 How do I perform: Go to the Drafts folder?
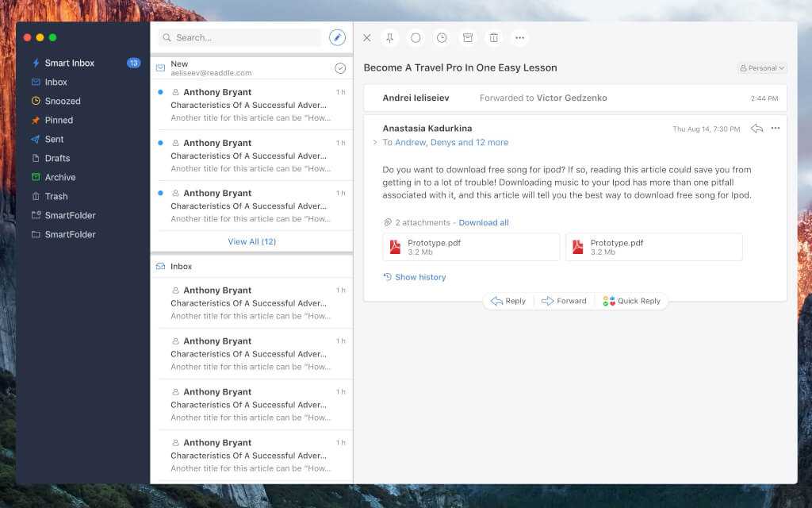[57, 158]
